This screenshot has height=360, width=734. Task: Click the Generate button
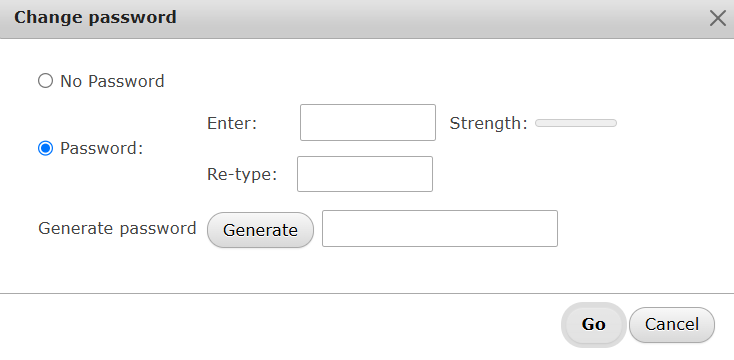pos(260,230)
